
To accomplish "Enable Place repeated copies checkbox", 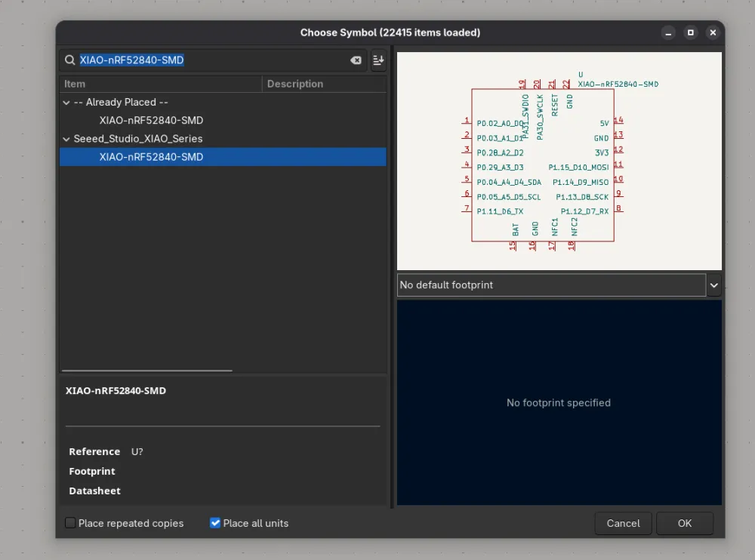I will [x=70, y=523].
